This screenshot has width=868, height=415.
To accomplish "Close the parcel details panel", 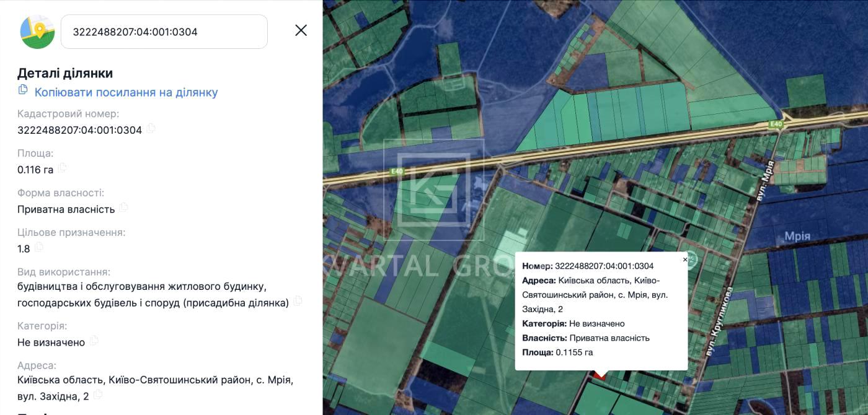I will (x=301, y=30).
